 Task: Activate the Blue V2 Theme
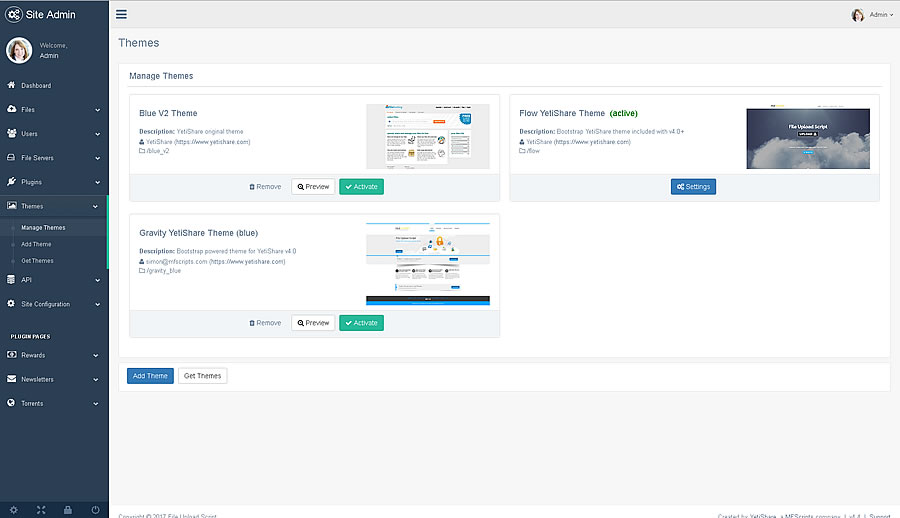(361, 187)
